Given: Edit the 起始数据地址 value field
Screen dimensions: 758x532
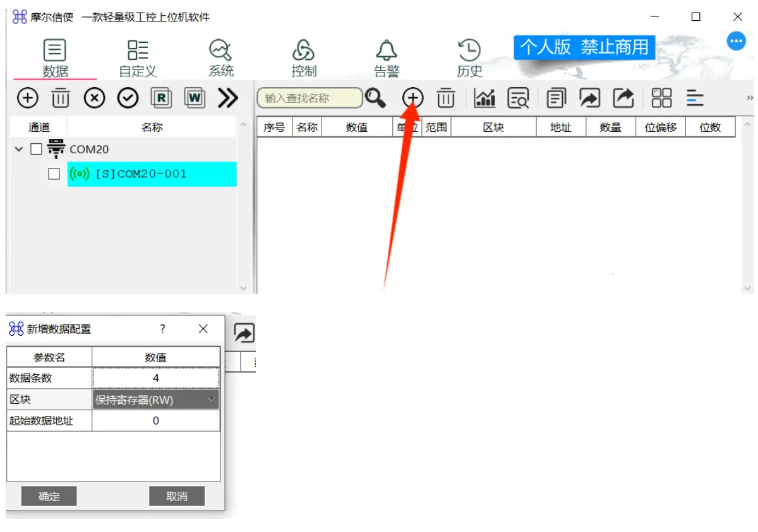Looking at the screenshot, I should click(156, 420).
